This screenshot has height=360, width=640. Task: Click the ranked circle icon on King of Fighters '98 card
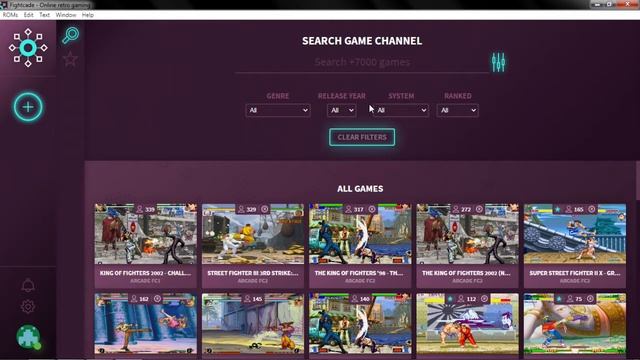[x=372, y=209]
